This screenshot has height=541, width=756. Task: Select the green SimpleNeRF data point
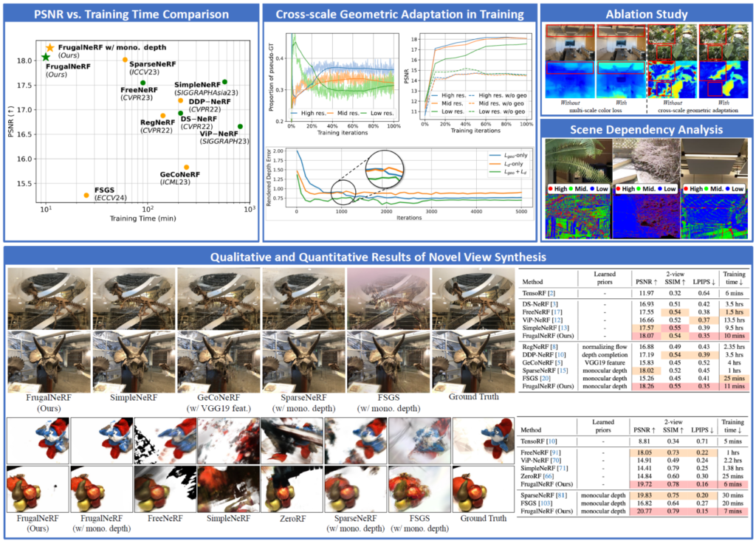pyautogui.click(x=224, y=82)
